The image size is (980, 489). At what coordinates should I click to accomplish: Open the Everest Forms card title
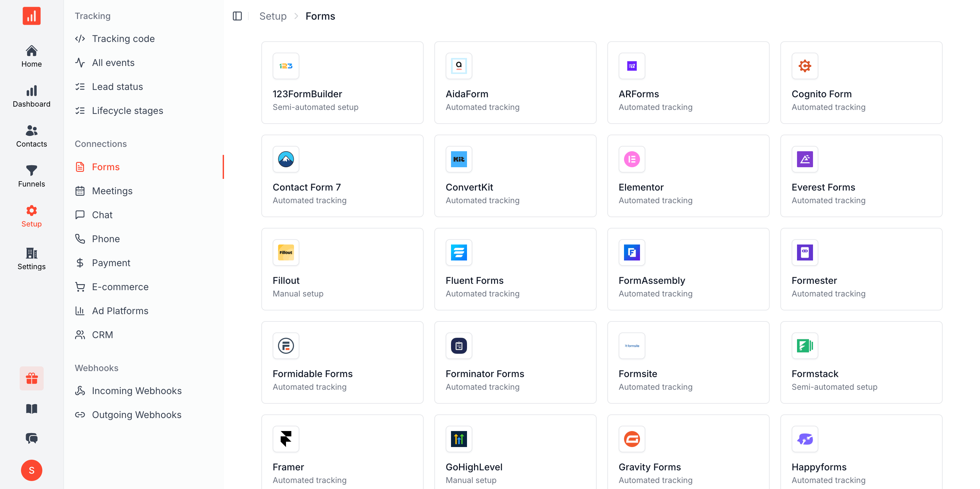[823, 187]
